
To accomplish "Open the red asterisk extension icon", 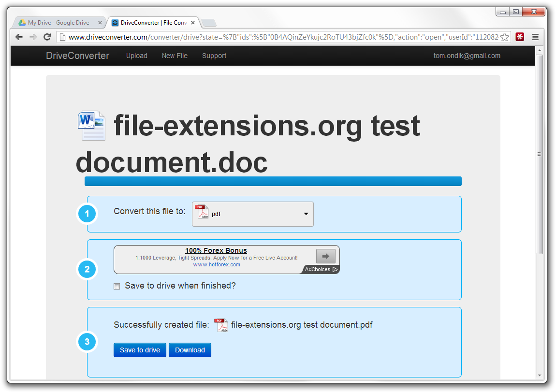I will pos(520,37).
